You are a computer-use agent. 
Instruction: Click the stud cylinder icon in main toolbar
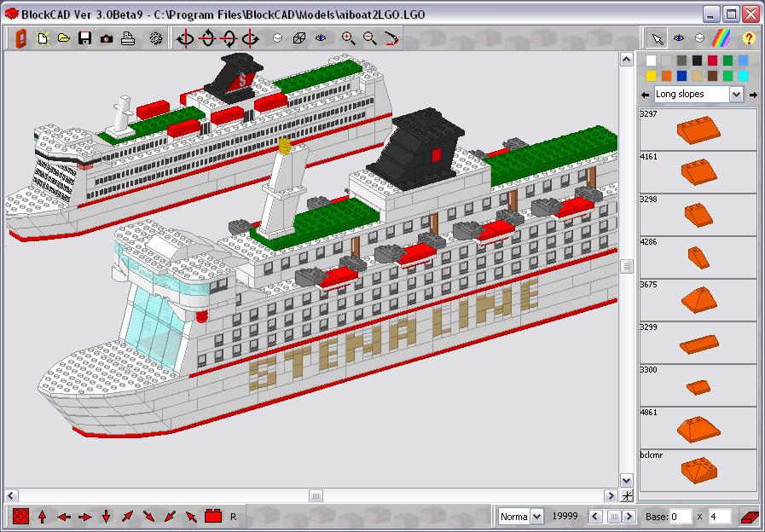tap(277, 38)
